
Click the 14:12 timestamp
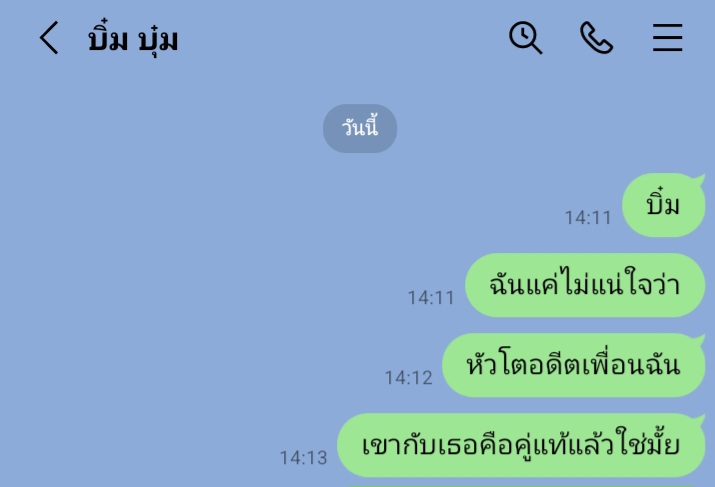click(x=408, y=378)
